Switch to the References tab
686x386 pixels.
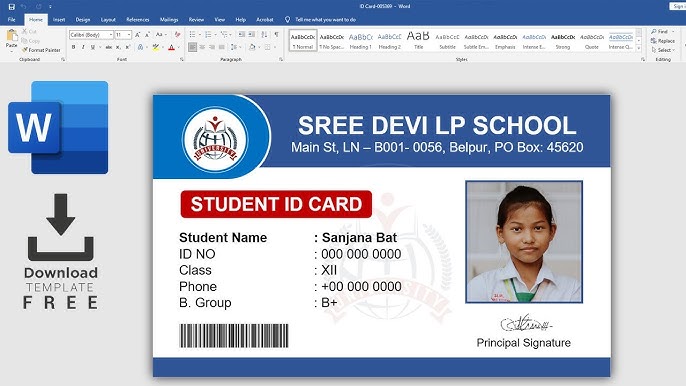[138, 19]
